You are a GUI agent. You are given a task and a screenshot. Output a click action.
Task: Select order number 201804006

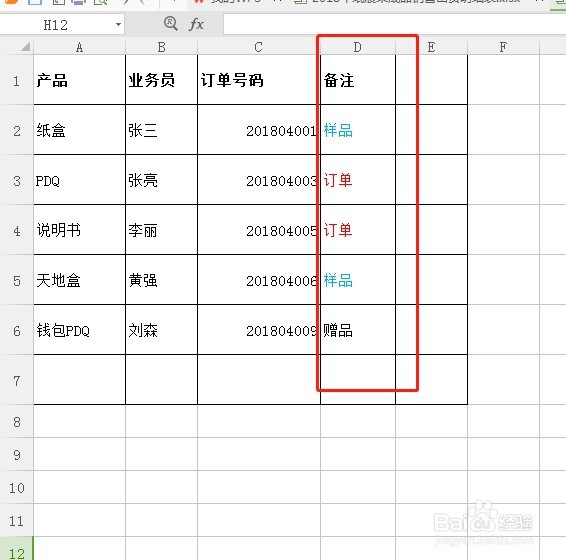pyautogui.click(x=259, y=280)
